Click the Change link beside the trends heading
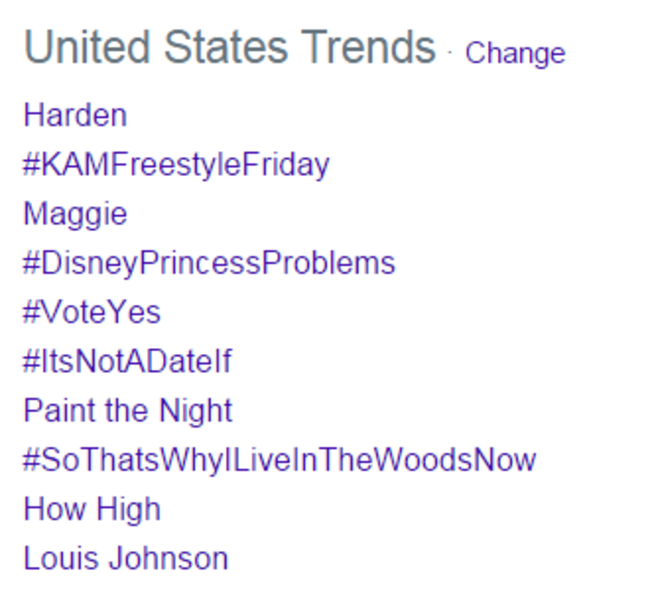 pos(515,54)
